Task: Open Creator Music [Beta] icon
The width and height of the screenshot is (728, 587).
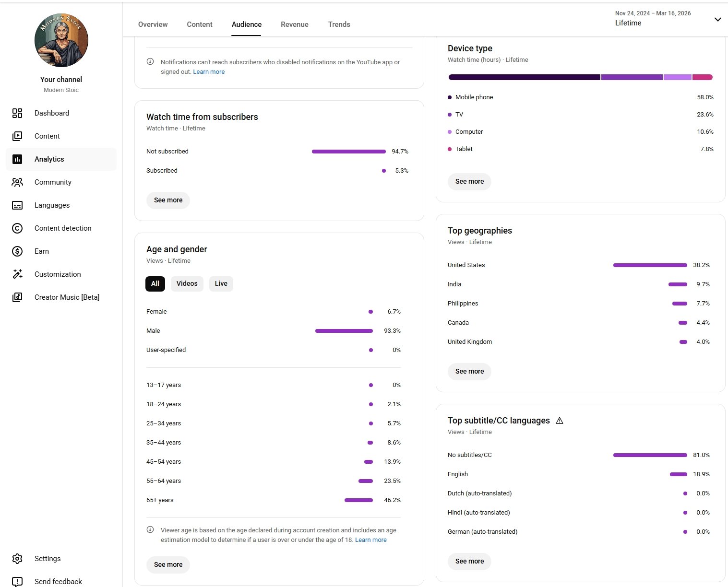Action: [17, 297]
